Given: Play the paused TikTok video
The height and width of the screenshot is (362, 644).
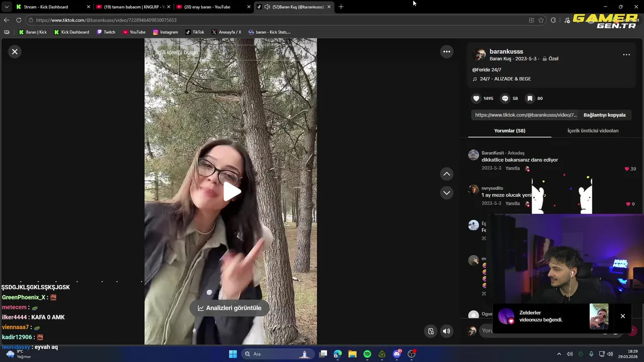Looking at the screenshot, I should (231, 192).
